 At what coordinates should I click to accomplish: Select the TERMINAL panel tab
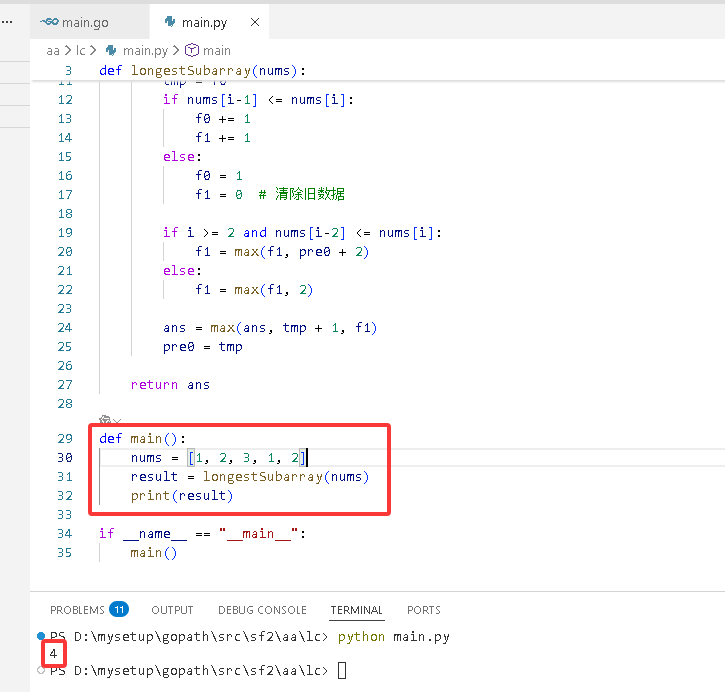point(356,610)
